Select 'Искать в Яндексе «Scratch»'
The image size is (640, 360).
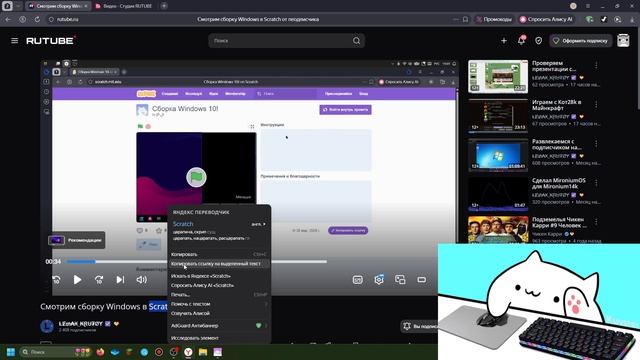tap(218, 276)
